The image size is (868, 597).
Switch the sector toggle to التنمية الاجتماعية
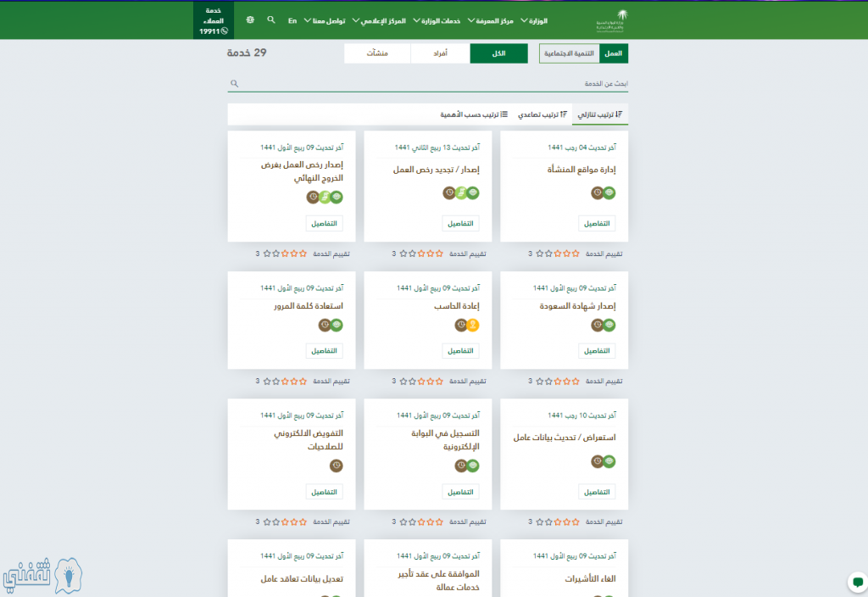(569, 53)
